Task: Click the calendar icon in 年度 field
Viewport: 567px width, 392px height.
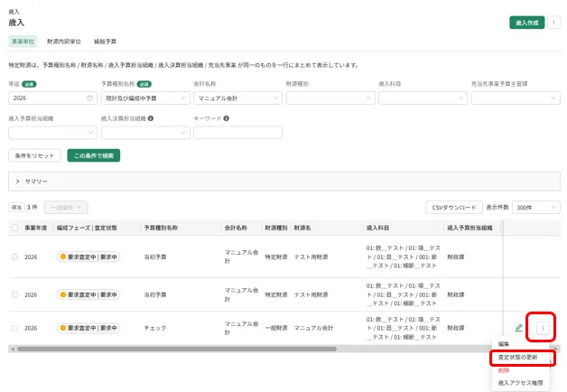Action: pos(89,98)
